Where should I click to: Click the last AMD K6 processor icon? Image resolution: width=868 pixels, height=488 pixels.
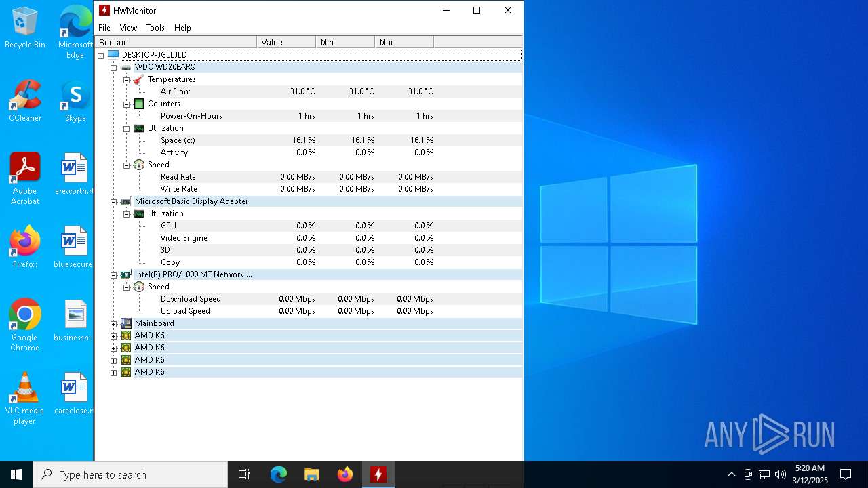coord(126,372)
